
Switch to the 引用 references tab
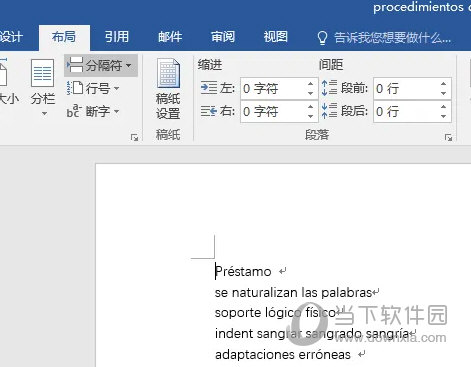[117, 37]
